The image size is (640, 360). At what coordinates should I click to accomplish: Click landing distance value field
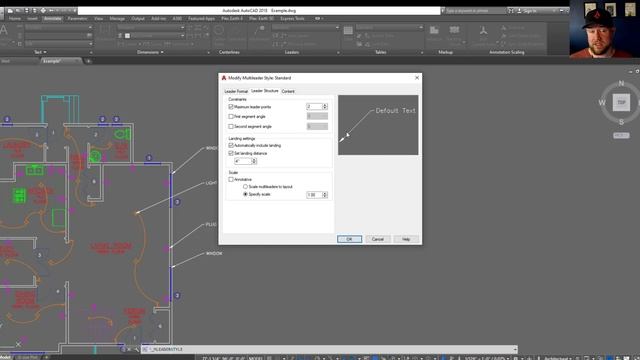click(x=242, y=161)
